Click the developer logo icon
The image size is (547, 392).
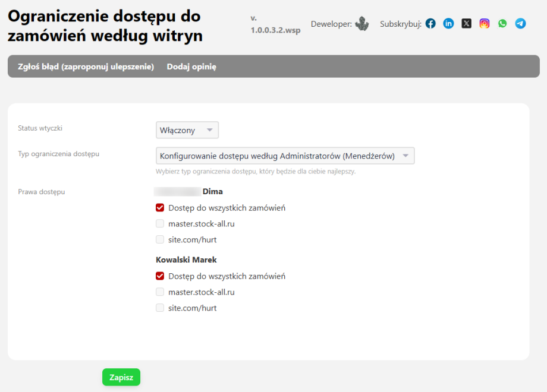pyautogui.click(x=362, y=24)
